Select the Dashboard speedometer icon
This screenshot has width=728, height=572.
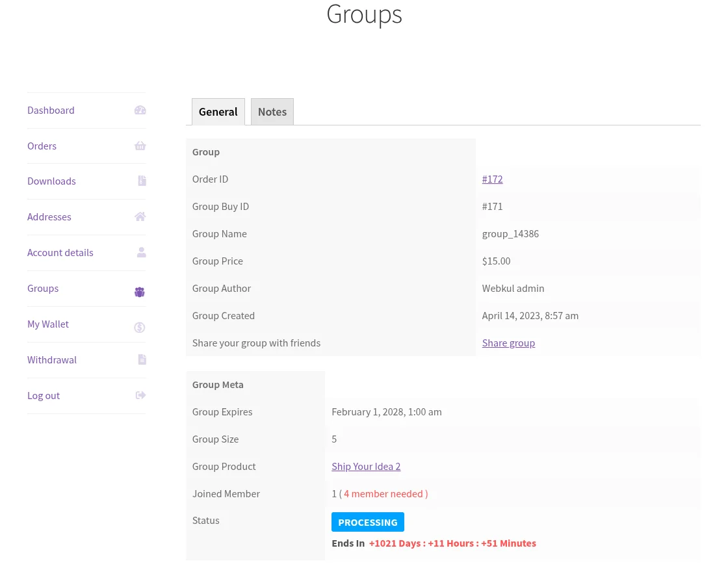[140, 110]
